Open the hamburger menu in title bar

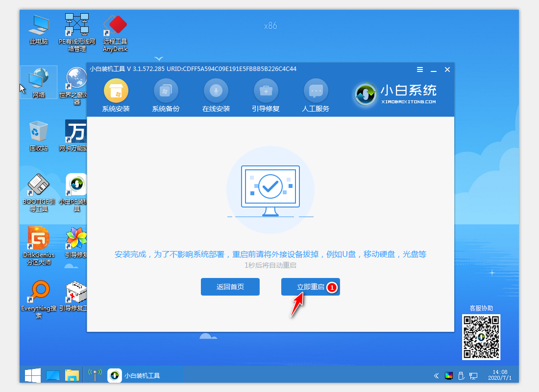tap(420, 69)
